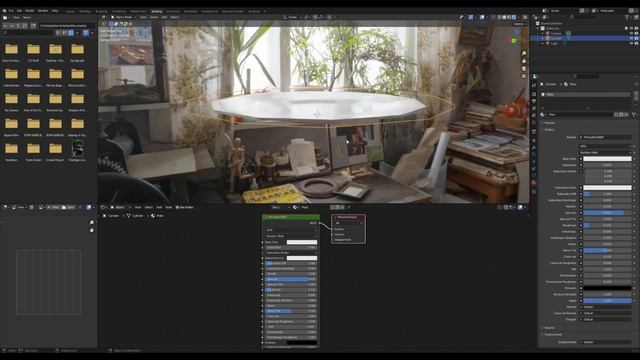Hide Camera with its eye icon

click(631, 33)
